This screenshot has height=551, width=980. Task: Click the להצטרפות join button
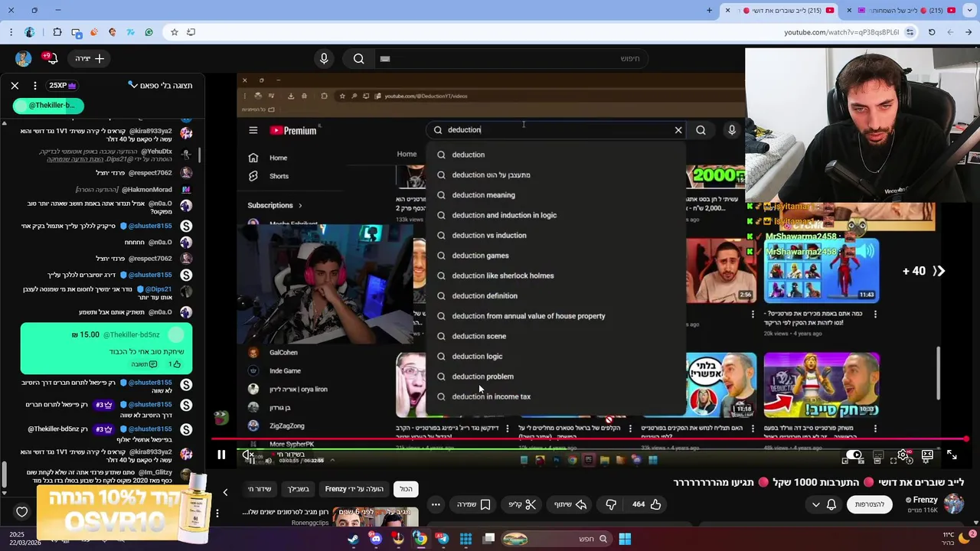coord(870,504)
